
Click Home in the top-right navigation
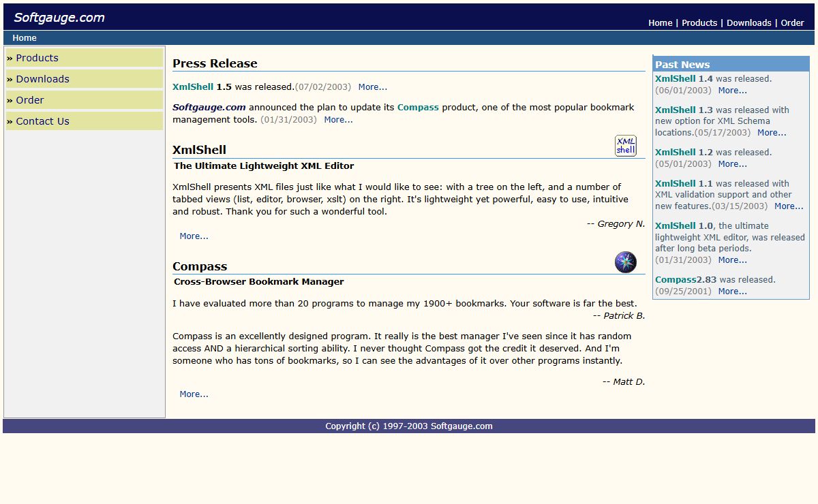point(660,22)
